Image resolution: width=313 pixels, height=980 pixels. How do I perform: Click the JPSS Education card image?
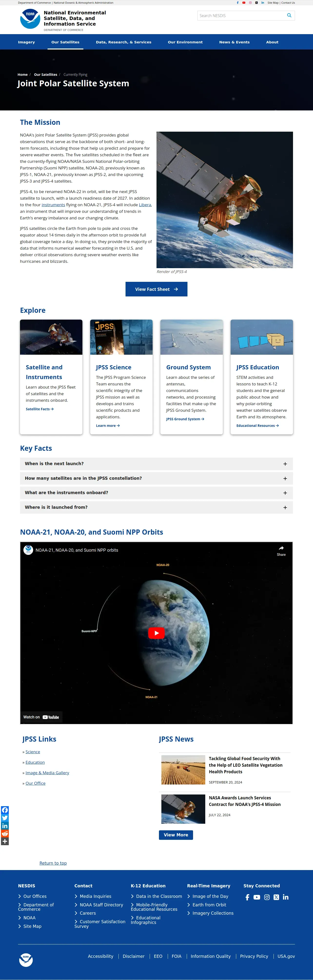tap(262, 337)
